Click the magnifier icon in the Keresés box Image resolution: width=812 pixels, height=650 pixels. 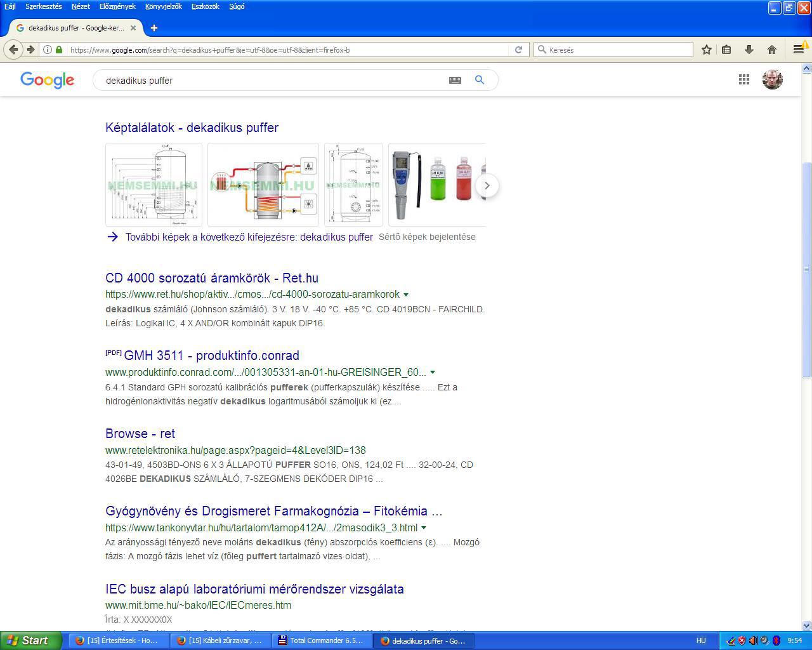(x=542, y=50)
